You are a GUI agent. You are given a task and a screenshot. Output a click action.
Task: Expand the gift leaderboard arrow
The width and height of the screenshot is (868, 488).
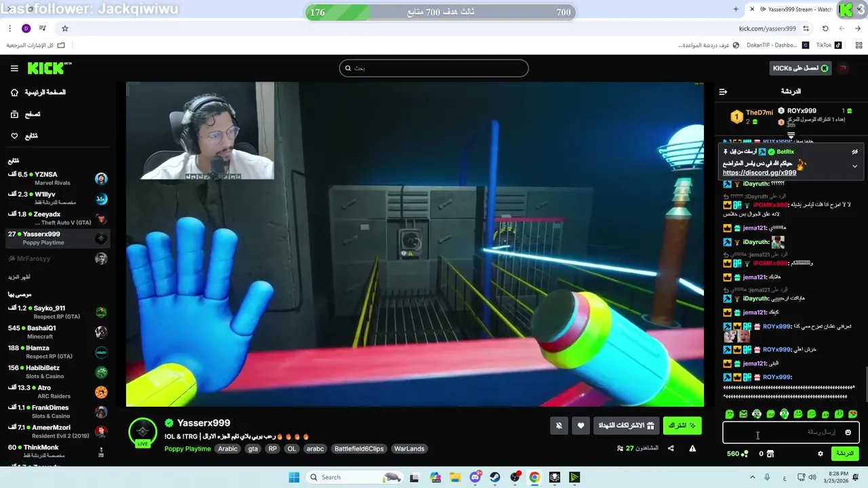click(791, 136)
